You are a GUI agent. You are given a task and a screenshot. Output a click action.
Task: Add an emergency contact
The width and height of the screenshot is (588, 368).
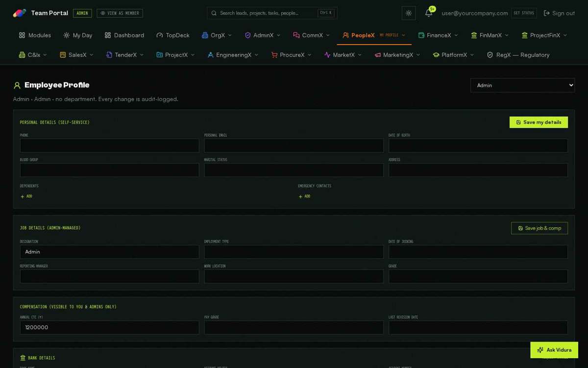pyautogui.click(x=304, y=196)
